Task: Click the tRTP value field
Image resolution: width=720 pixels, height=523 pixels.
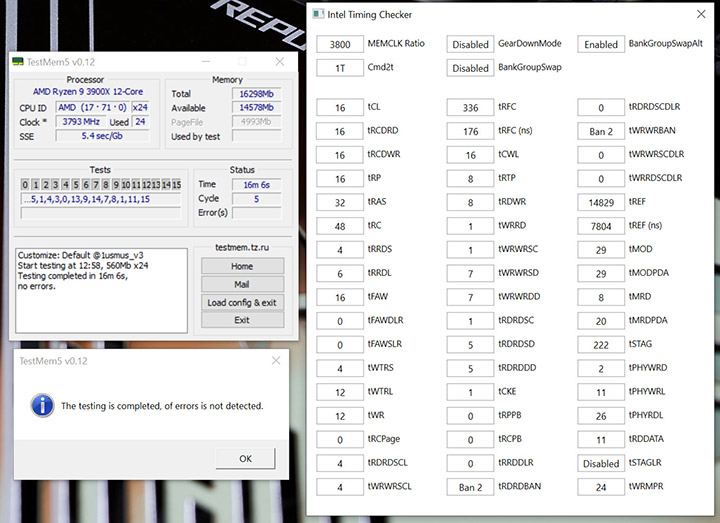Action: click(470, 179)
